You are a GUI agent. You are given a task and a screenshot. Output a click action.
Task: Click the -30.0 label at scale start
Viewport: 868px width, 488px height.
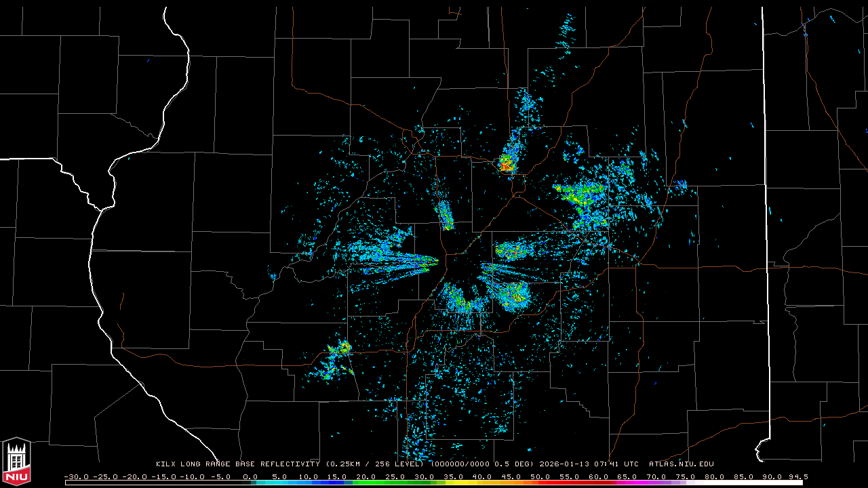75,476
